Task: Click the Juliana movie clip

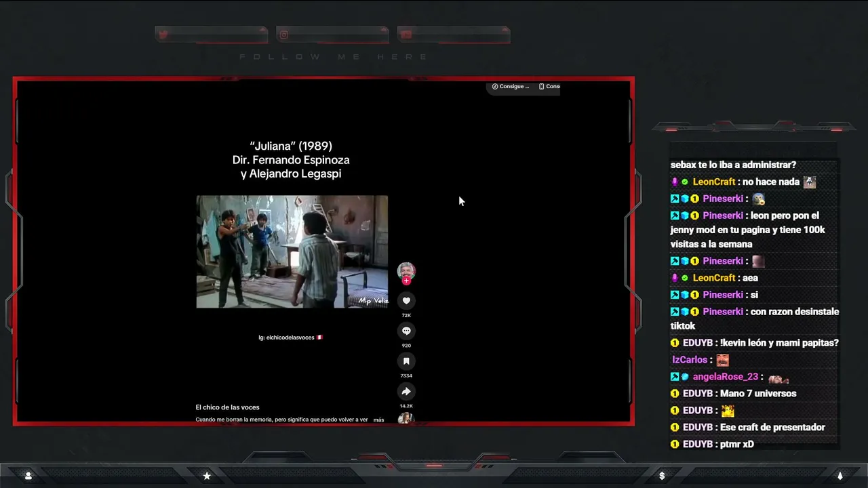Action: [292, 251]
